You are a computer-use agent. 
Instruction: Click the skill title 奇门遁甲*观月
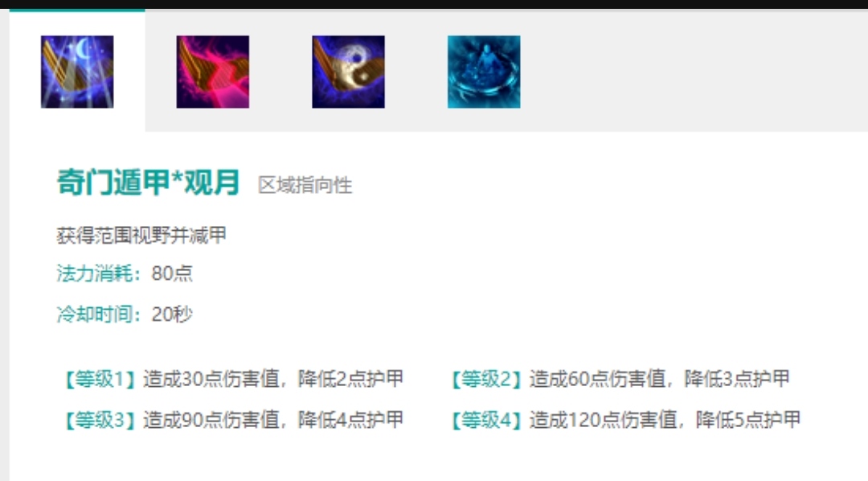tap(148, 183)
